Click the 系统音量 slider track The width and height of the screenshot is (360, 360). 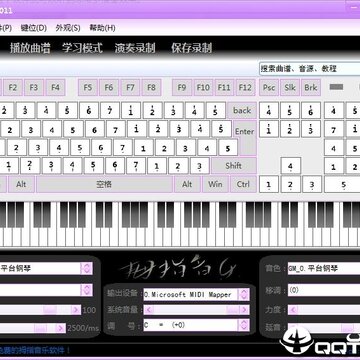(196, 310)
